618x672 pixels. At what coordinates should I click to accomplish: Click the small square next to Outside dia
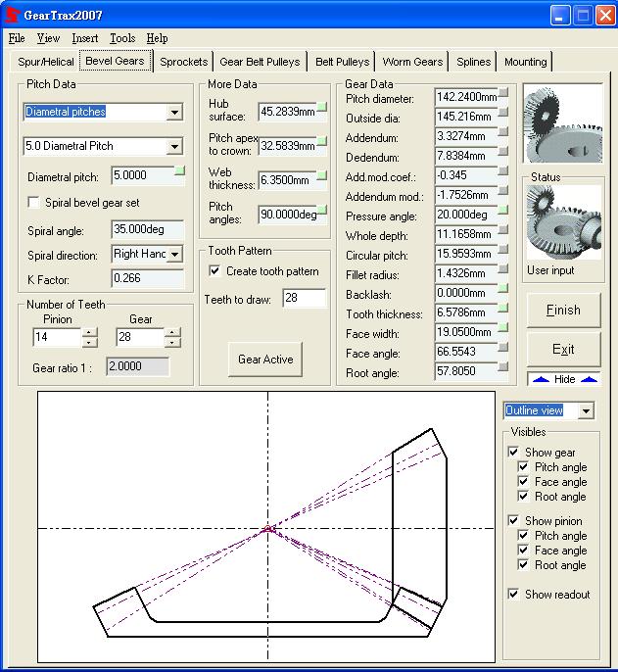coord(503,112)
